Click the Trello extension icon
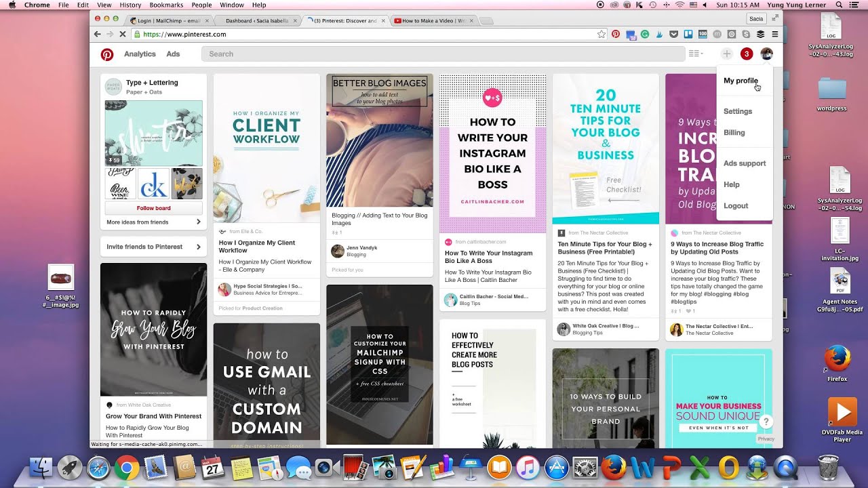868x488 pixels. [x=688, y=34]
